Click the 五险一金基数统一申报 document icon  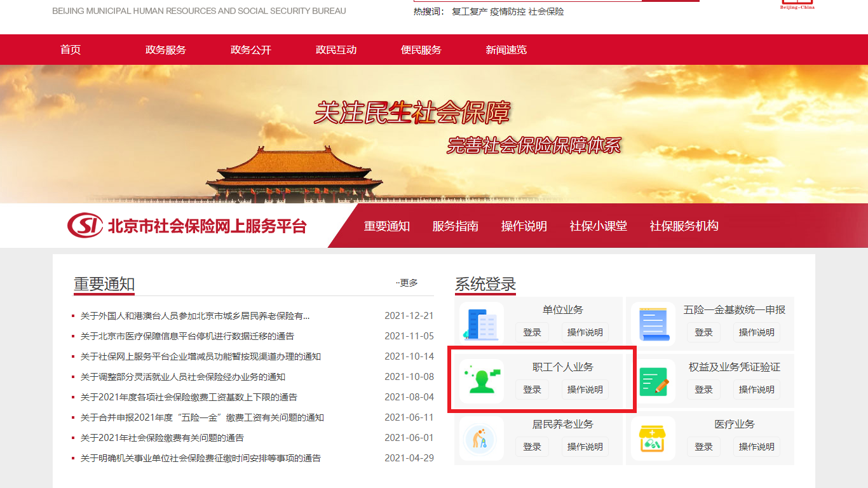[x=653, y=324]
